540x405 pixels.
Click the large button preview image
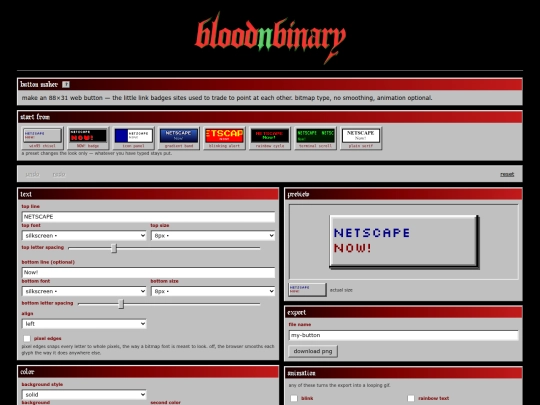tap(404, 242)
